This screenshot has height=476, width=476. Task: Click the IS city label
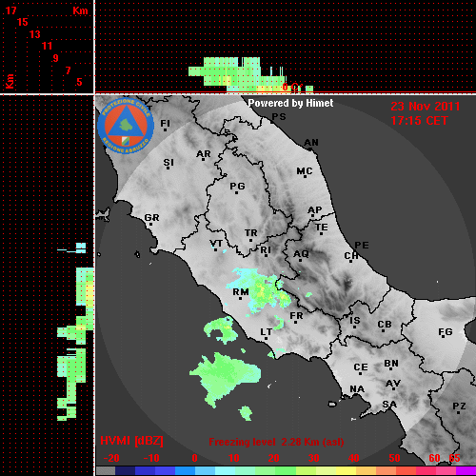tap(355, 321)
